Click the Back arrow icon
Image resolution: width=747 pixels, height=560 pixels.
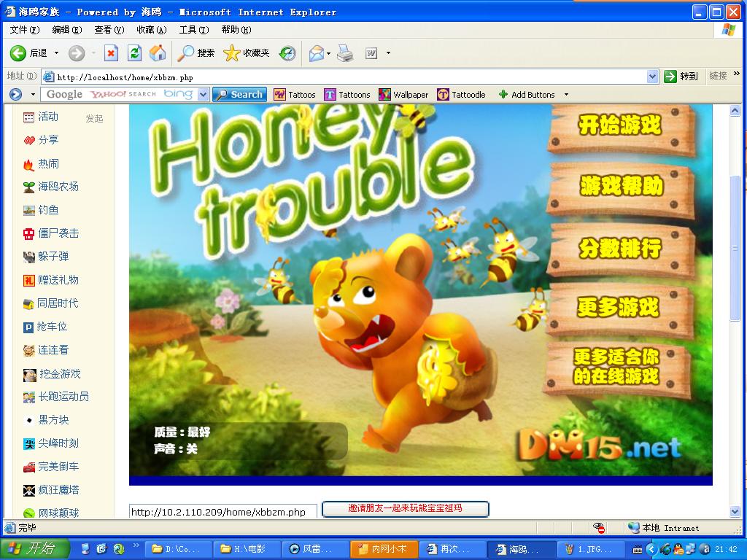(x=18, y=52)
